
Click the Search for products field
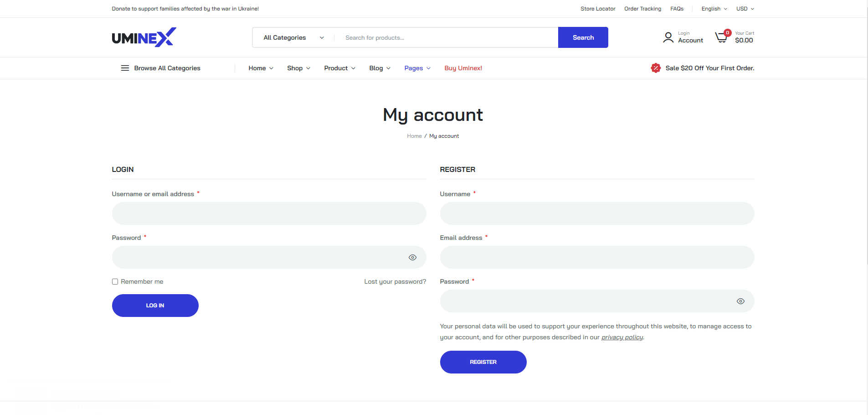[x=447, y=37]
